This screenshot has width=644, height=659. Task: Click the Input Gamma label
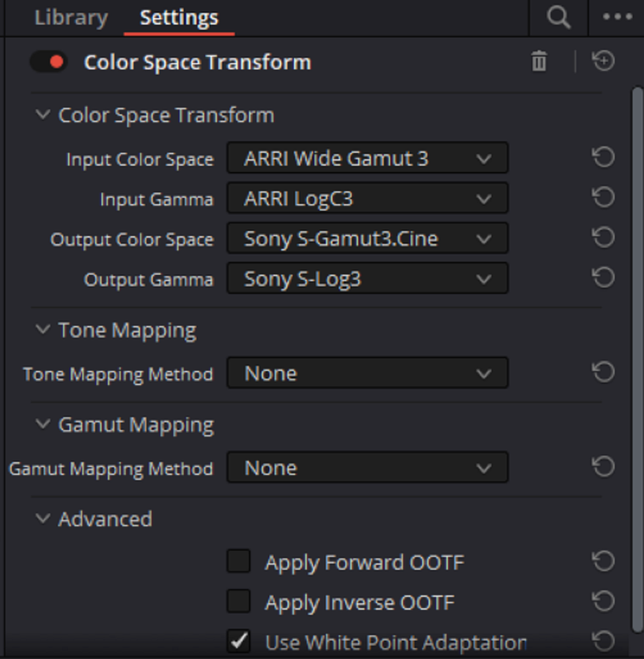click(x=156, y=199)
